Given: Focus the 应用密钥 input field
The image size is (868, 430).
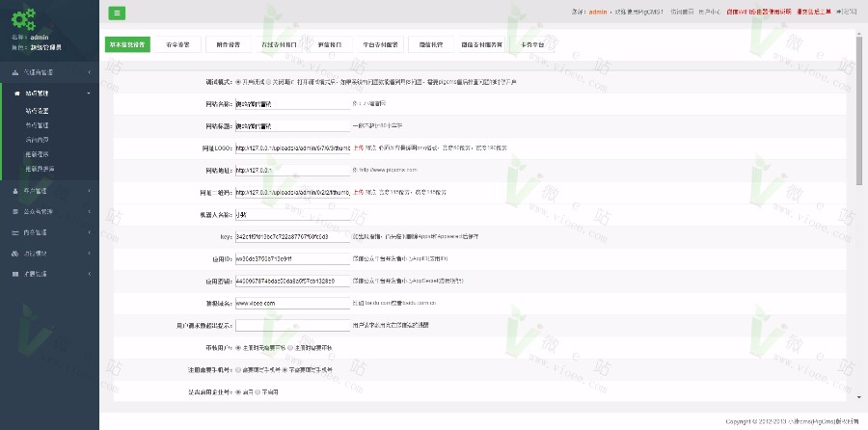Looking at the screenshot, I should pyautogui.click(x=293, y=282).
